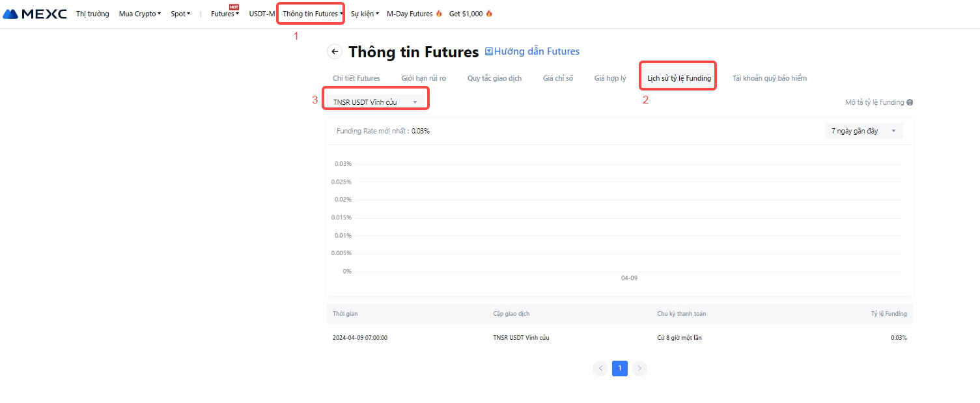980x403 pixels.
Task: Click page number 1 button
Action: pyautogui.click(x=620, y=368)
